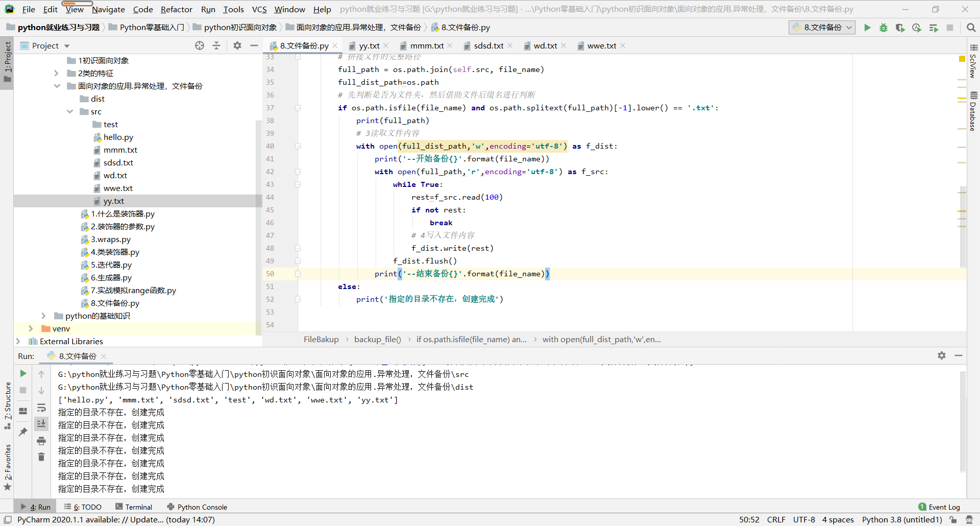Viewport: 980px width, 526px height.
Task: Switch to the mmm.txt editor tab
Action: (x=427, y=45)
